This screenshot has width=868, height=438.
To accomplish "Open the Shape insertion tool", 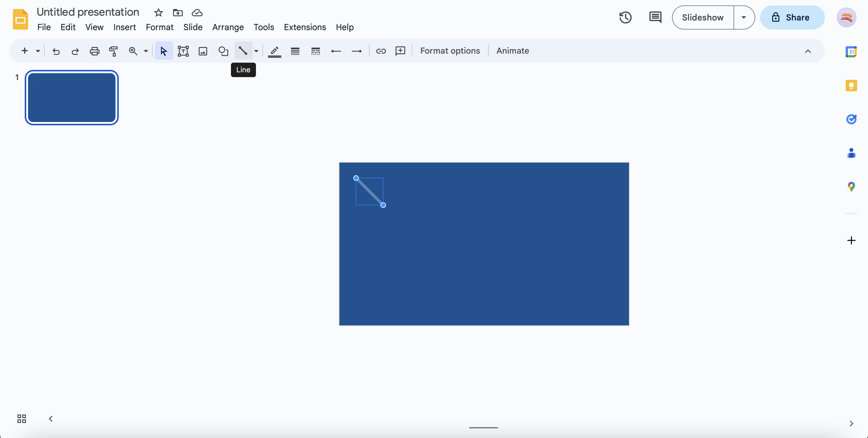I will point(223,51).
